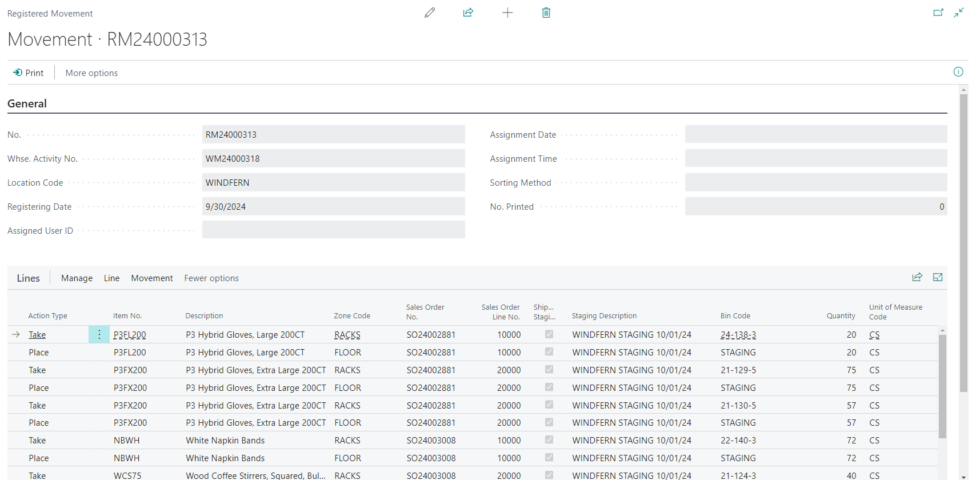Select bin code 22-140-3 cell
This screenshot has width=980, height=480.
click(738, 440)
